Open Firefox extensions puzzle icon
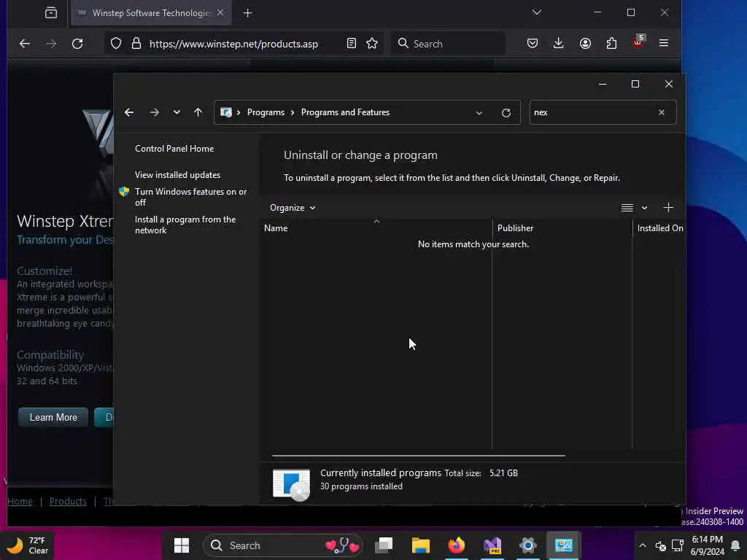This screenshot has height=560, width=747. (612, 43)
